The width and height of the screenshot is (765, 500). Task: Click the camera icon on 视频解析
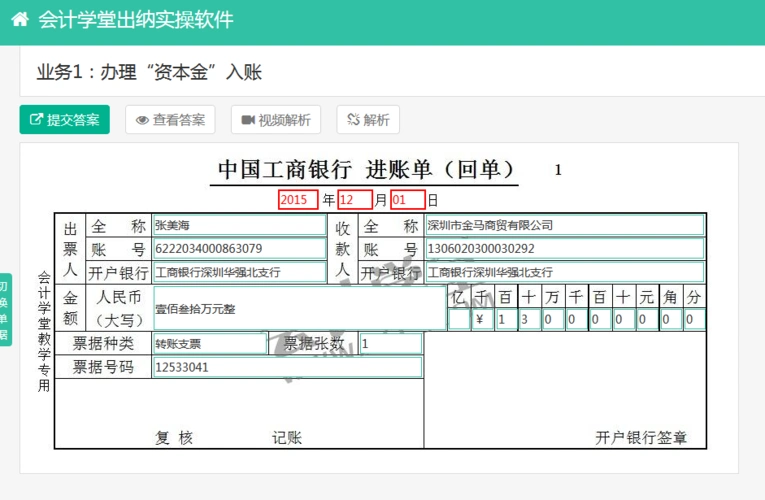(x=248, y=120)
